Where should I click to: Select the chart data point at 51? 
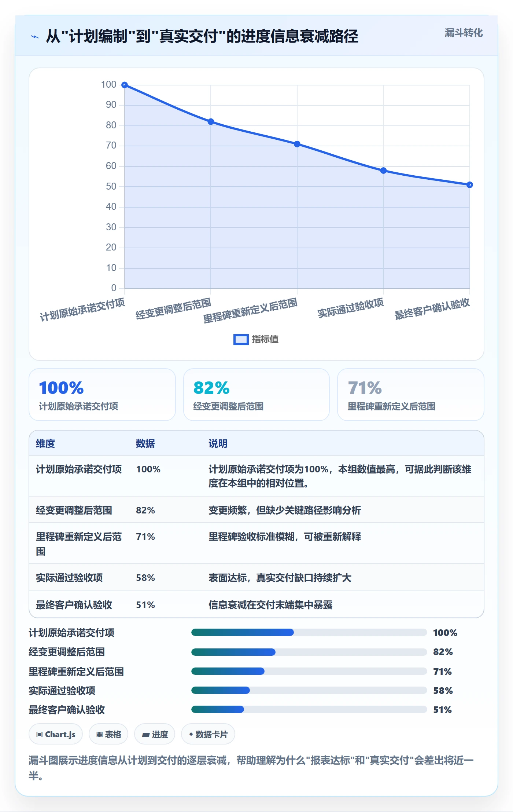[x=470, y=185]
